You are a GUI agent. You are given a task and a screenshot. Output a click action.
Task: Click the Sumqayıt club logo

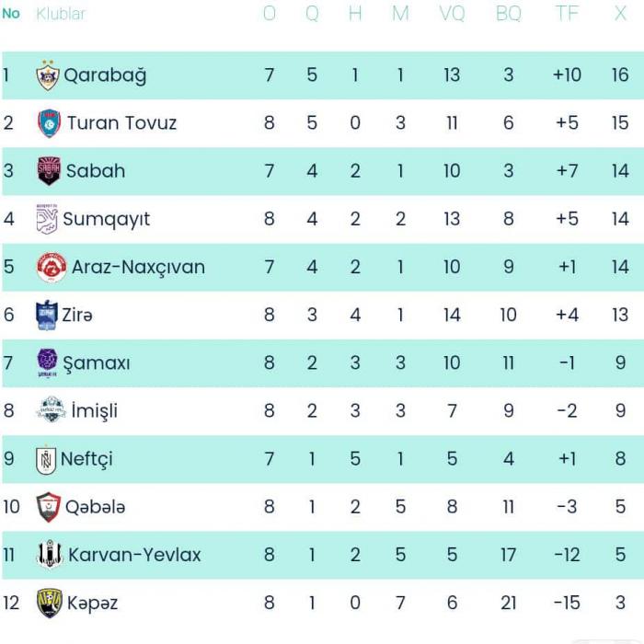point(46,219)
